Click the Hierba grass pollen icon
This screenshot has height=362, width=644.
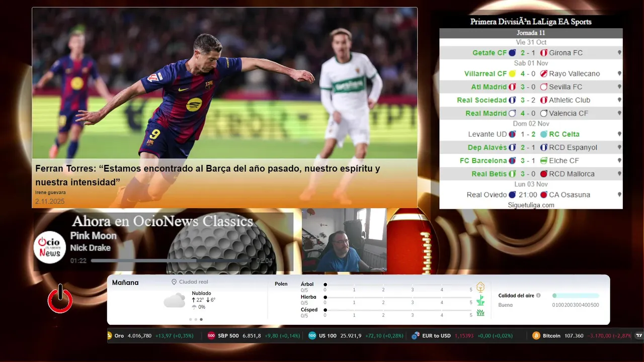(x=480, y=300)
